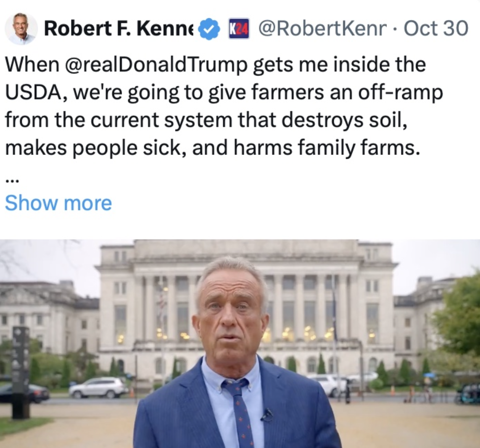The width and height of the screenshot is (480, 448).
Task: Click the K24 affiliation badge
Action: point(238,29)
